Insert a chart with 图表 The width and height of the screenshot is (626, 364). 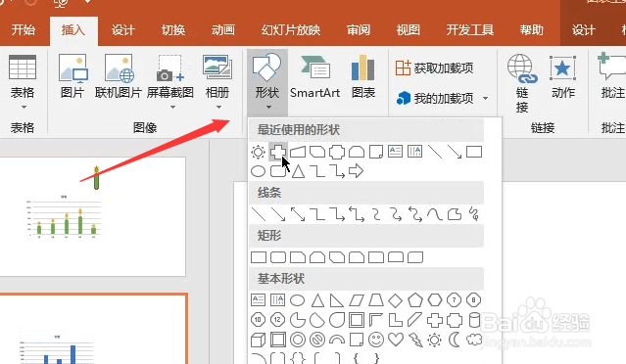click(362, 76)
